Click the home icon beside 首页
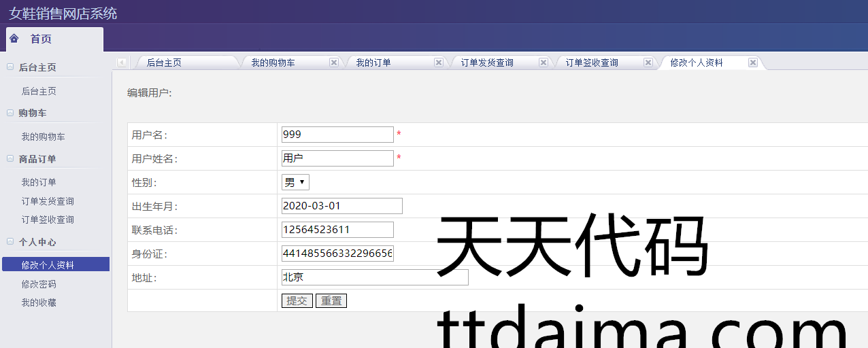This screenshot has height=348, width=868. click(x=14, y=39)
